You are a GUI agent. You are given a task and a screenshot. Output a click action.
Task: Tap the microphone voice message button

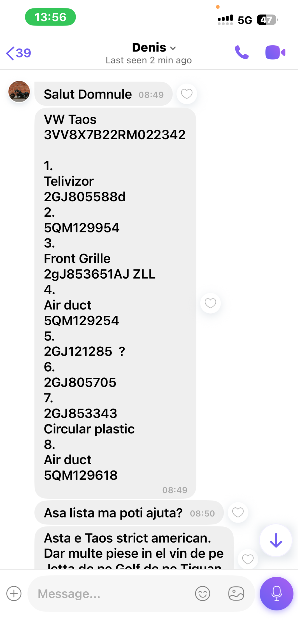(276, 594)
